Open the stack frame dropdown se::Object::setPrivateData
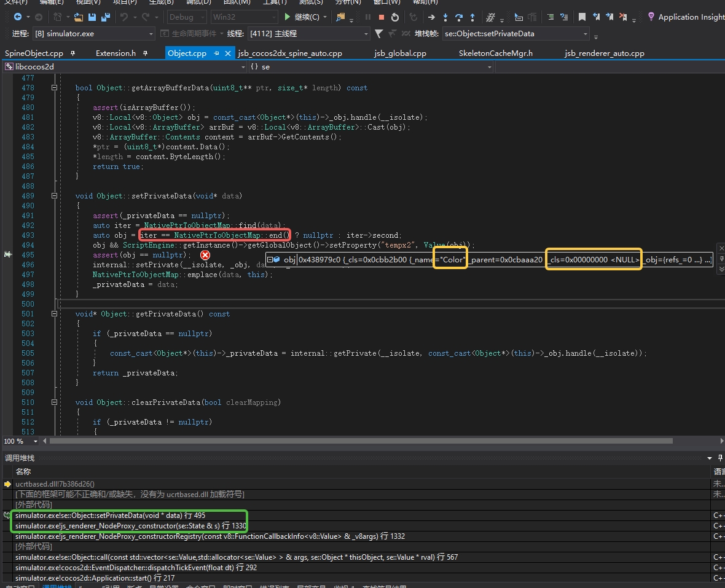The height and width of the screenshot is (588, 725). pyautogui.click(x=585, y=34)
